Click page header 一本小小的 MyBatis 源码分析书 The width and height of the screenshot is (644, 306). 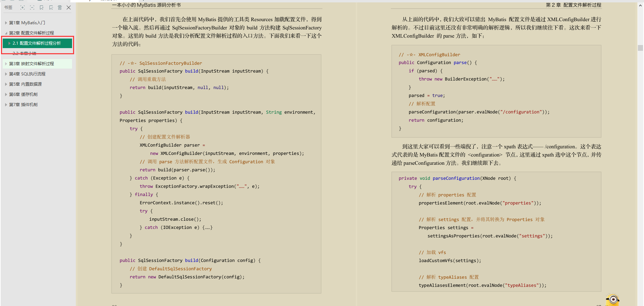click(x=146, y=5)
